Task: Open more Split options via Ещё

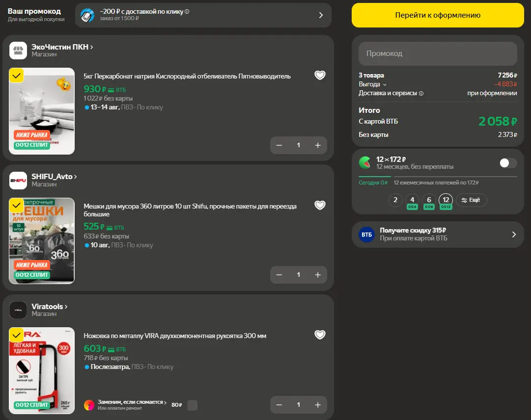Action: [472, 200]
